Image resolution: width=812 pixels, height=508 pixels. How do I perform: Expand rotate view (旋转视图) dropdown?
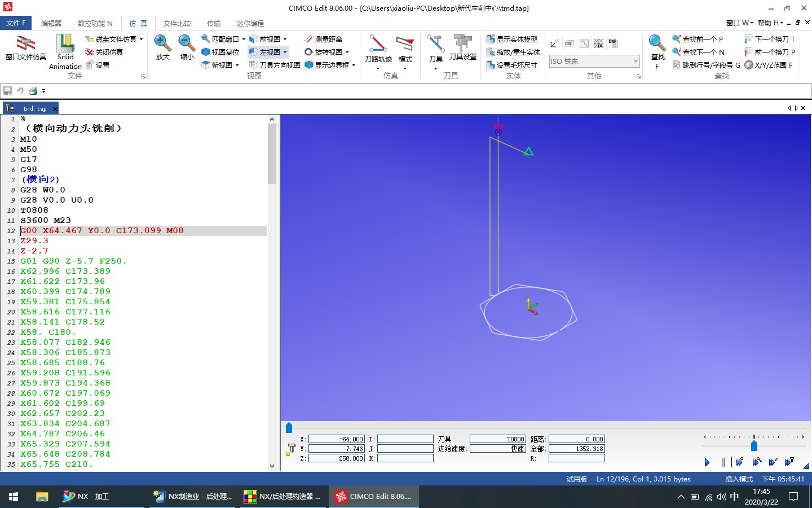coord(347,52)
